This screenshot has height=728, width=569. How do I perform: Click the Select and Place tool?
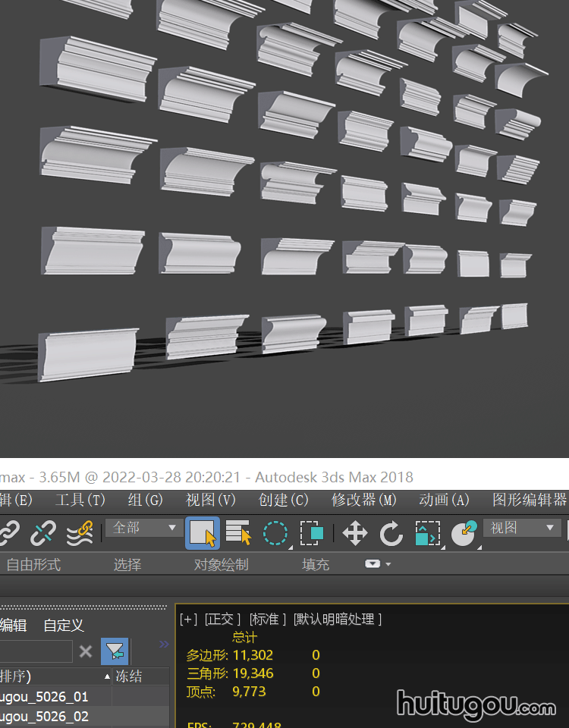tap(464, 533)
